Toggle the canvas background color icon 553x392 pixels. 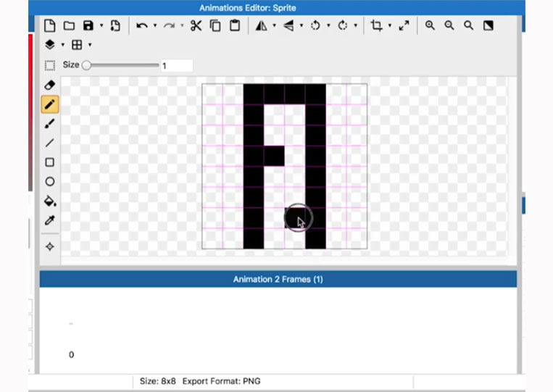click(x=488, y=25)
